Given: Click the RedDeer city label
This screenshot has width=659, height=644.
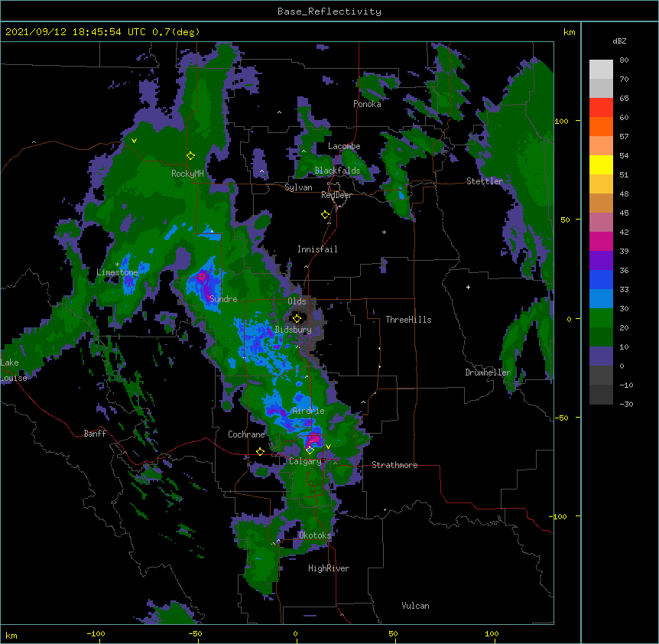Looking at the screenshot, I should (336, 195).
